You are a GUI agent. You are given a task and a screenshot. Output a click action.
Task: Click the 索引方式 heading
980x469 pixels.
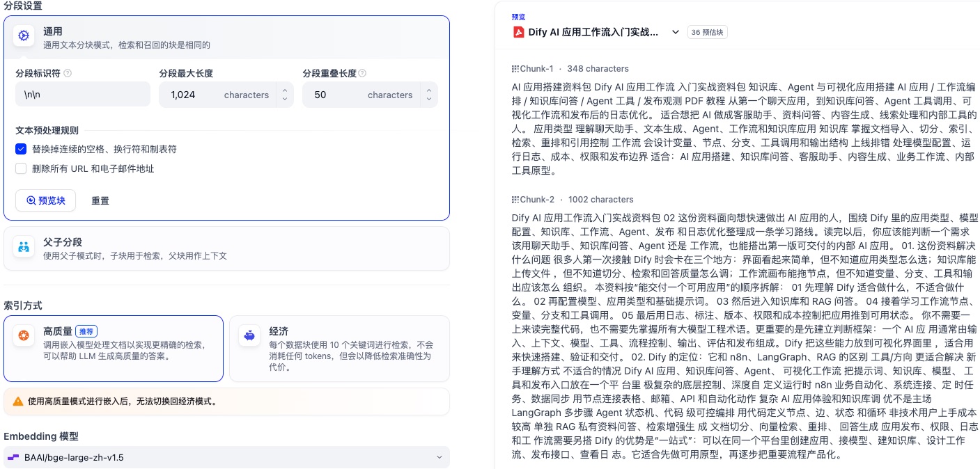click(23, 305)
